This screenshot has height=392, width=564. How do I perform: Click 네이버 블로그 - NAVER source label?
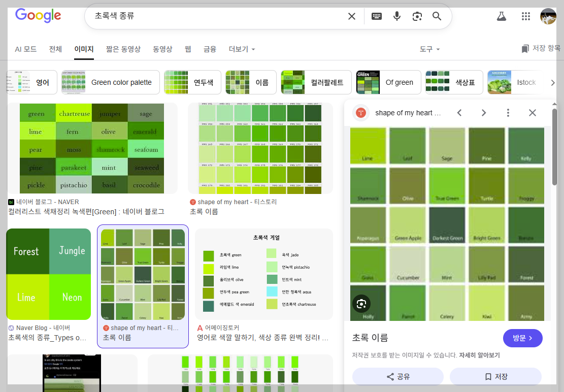pos(48,202)
